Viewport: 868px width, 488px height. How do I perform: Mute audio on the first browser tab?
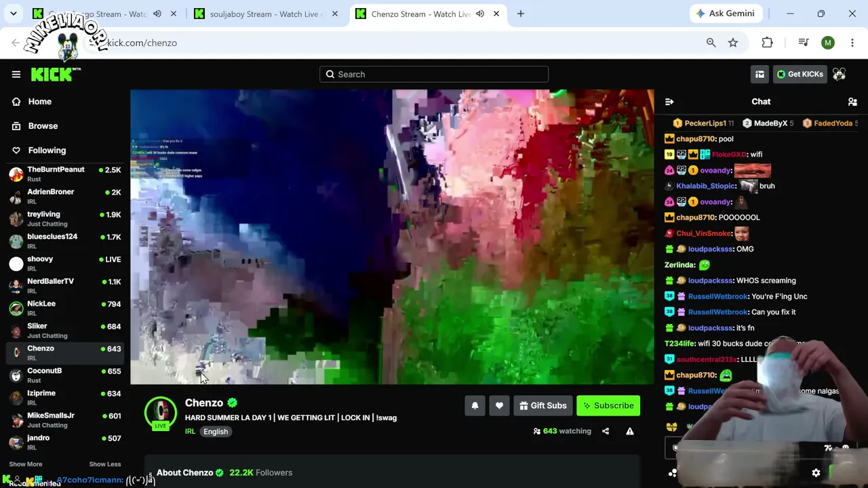157,14
